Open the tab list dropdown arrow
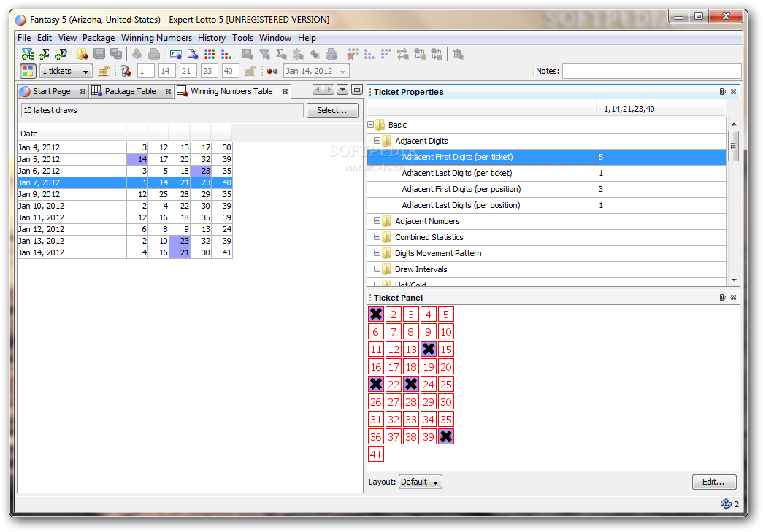The width and height of the screenshot is (763, 532). point(342,90)
